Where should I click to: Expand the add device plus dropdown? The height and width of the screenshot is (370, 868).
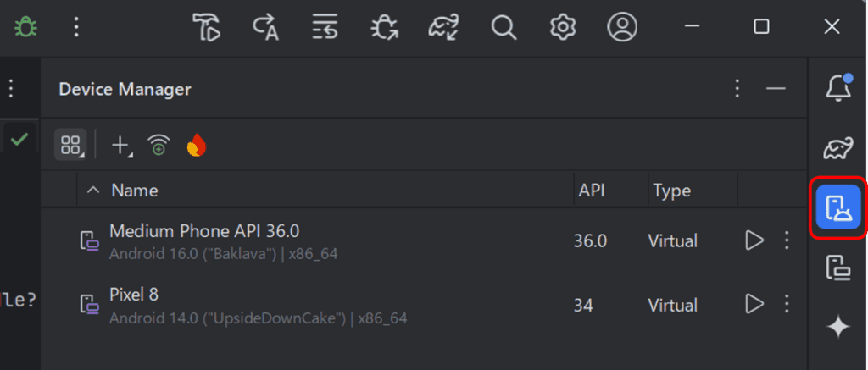coord(121,146)
